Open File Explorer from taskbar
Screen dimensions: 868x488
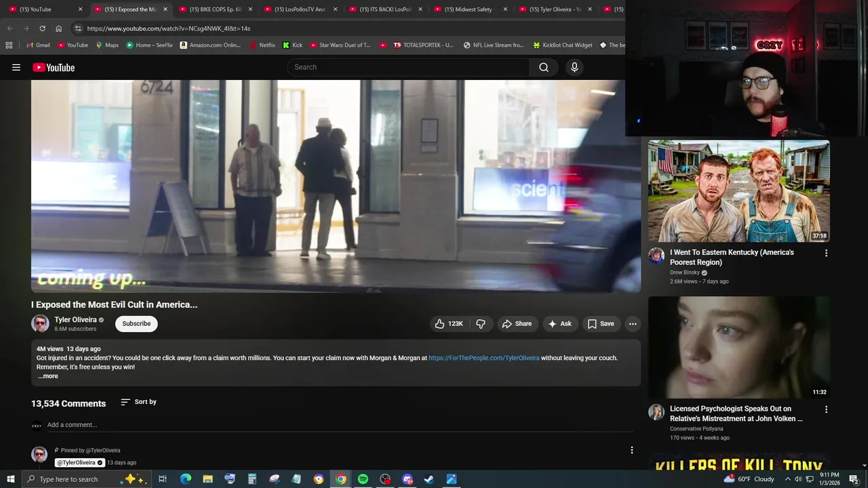pyautogui.click(x=208, y=479)
